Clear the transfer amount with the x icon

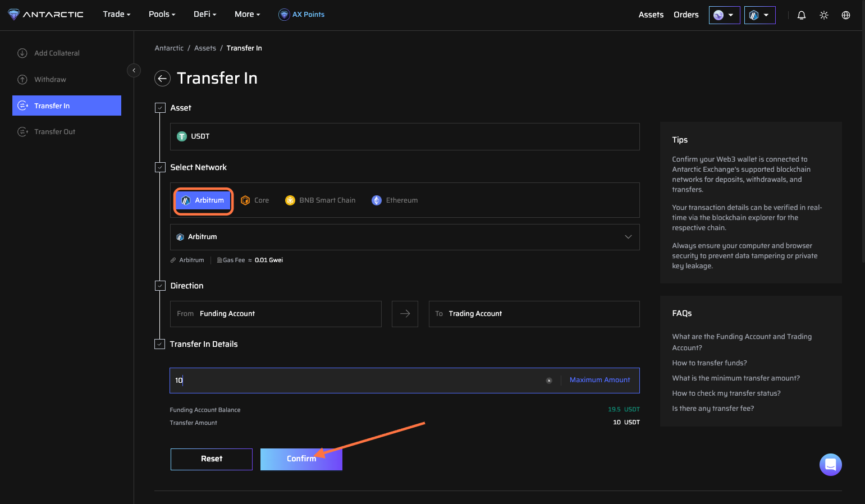point(549,381)
